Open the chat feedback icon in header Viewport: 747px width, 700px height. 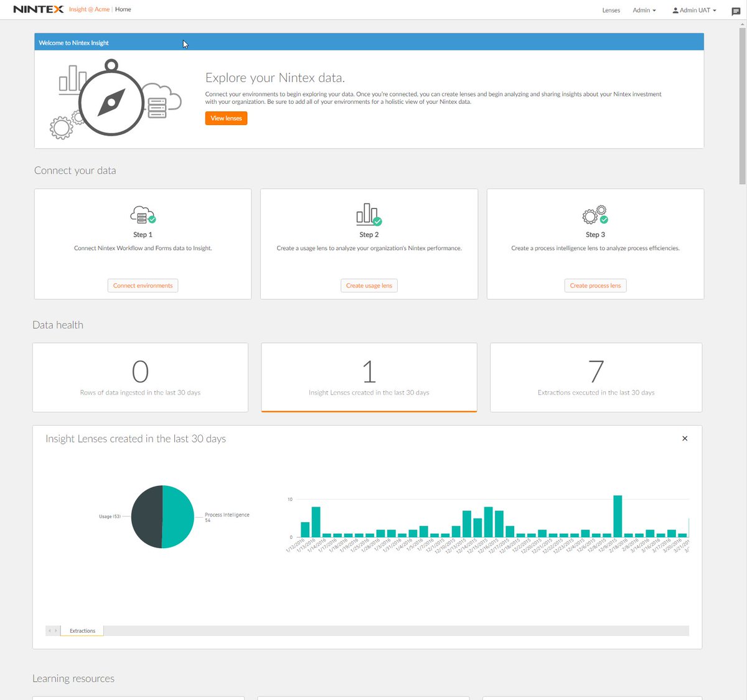click(x=736, y=11)
